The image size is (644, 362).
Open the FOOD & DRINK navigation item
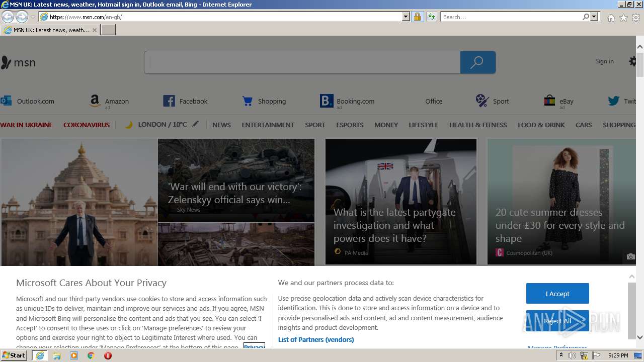[x=541, y=125]
